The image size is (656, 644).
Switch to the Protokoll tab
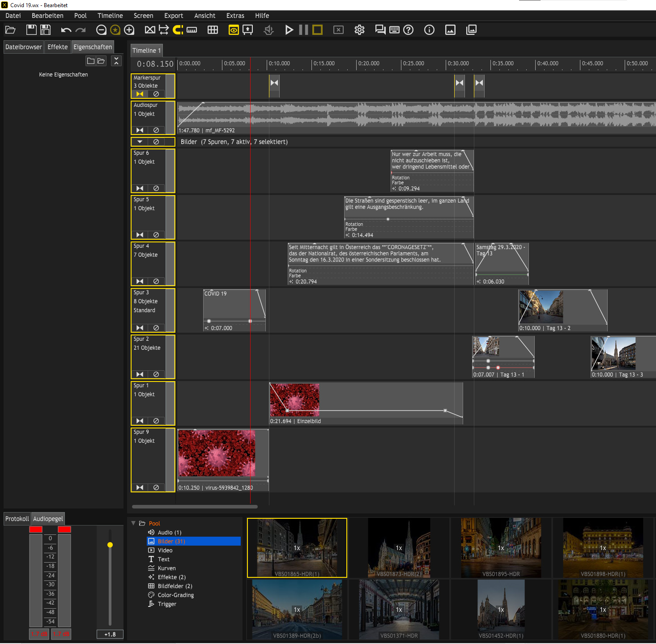pos(17,519)
